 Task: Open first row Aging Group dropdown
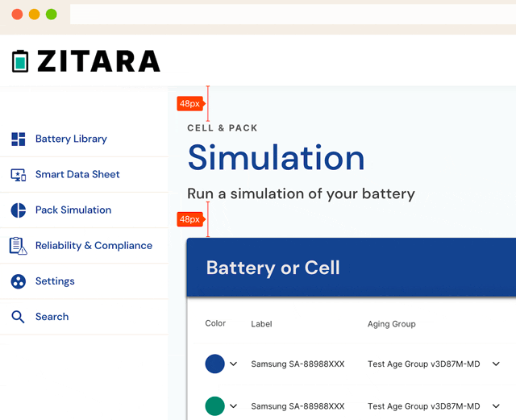pyautogui.click(x=496, y=364)
